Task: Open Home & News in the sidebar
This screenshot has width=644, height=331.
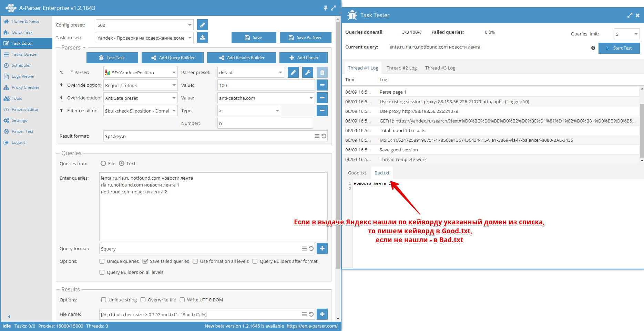Action: (x=26, y=21)
